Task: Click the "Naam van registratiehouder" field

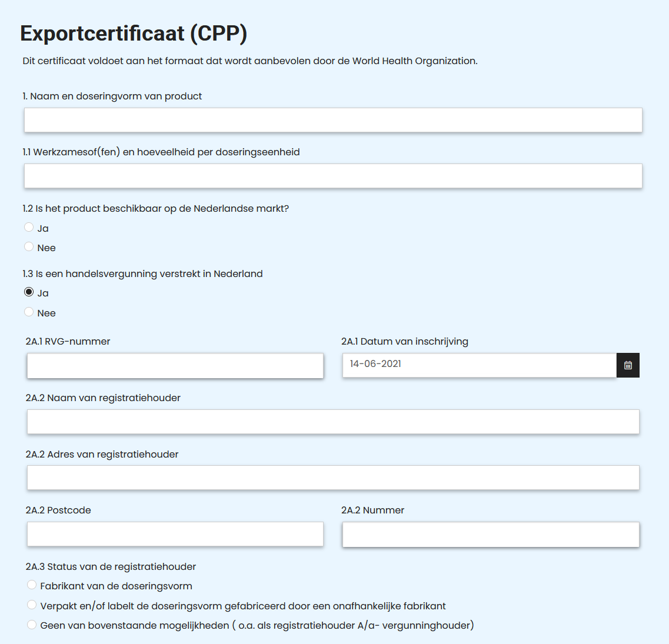Action: tap(333, 422)
